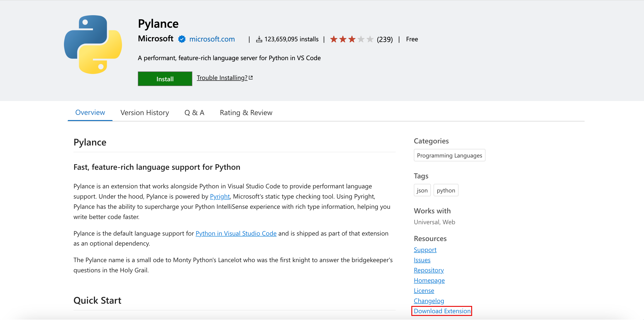Click the Microsoft publisher name
The width and height of the screenshot is (644, 320).
click(x=156, y=39)
